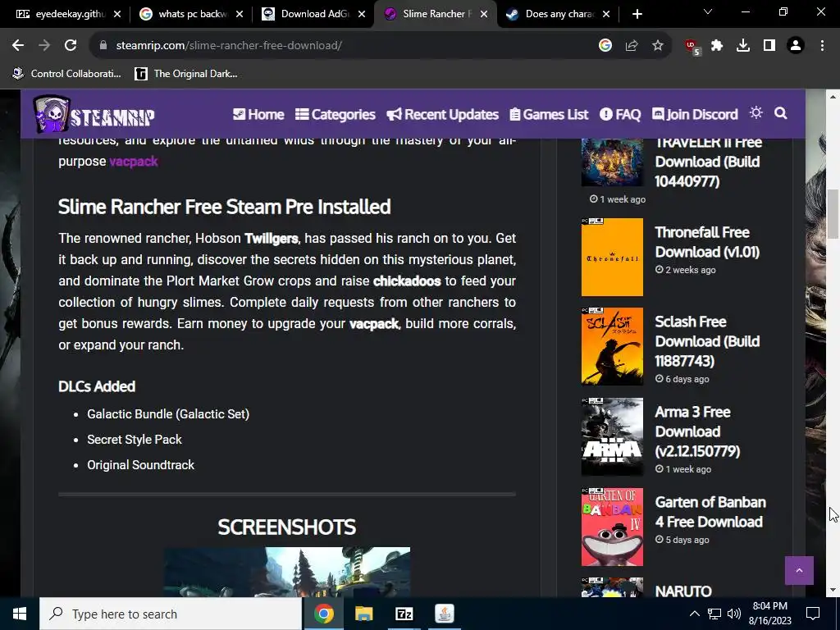
Task: Open Control Collaborati... bookmark
Action: pos(66,73)
